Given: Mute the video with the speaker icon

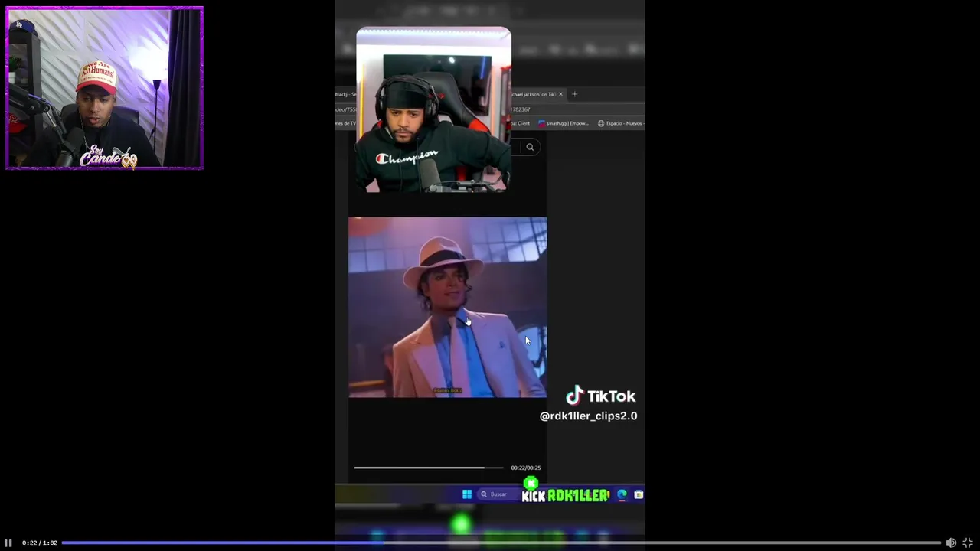Looking at the screenshot, I should 951,543.
